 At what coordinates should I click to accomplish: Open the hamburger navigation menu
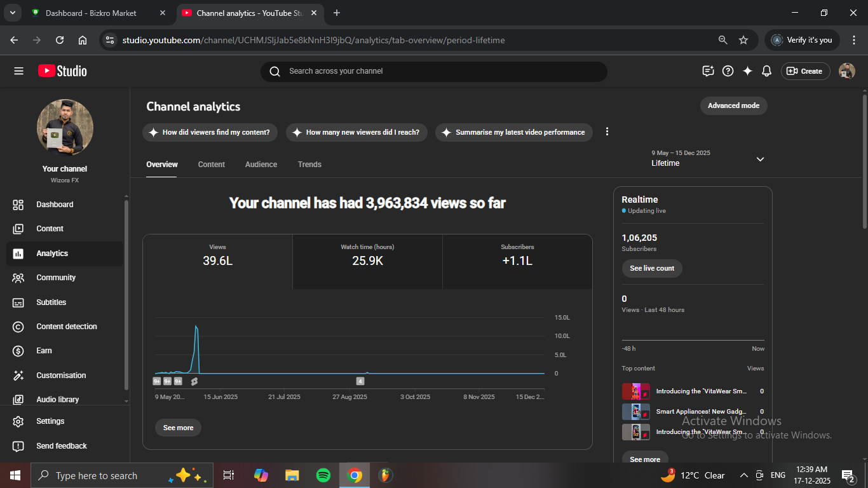[x=18, y=71]
